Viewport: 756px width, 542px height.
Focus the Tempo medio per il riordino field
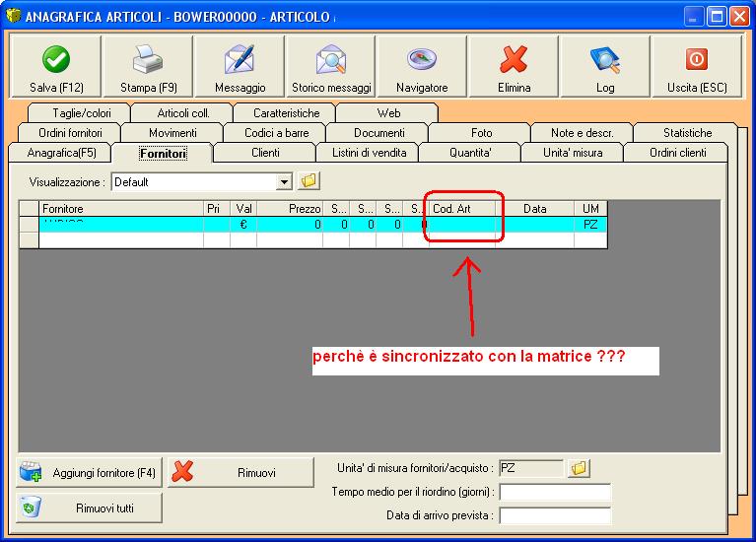[555, 492]
